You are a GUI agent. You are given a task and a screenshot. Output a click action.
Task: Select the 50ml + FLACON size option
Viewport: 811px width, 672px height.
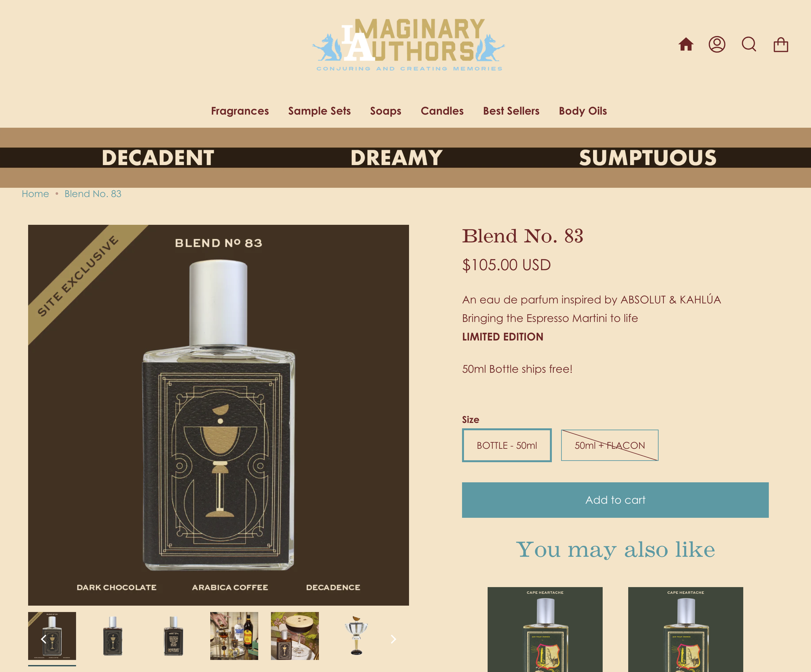click(610, 445)
